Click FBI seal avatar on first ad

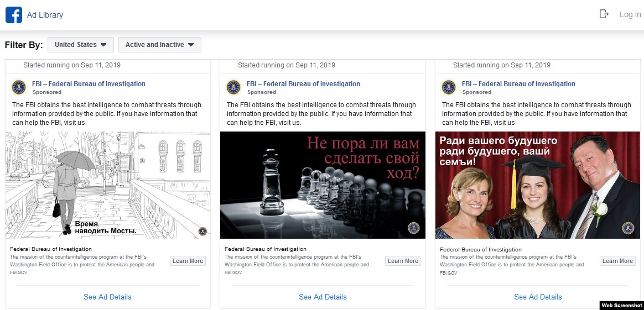tap(19, 87)
